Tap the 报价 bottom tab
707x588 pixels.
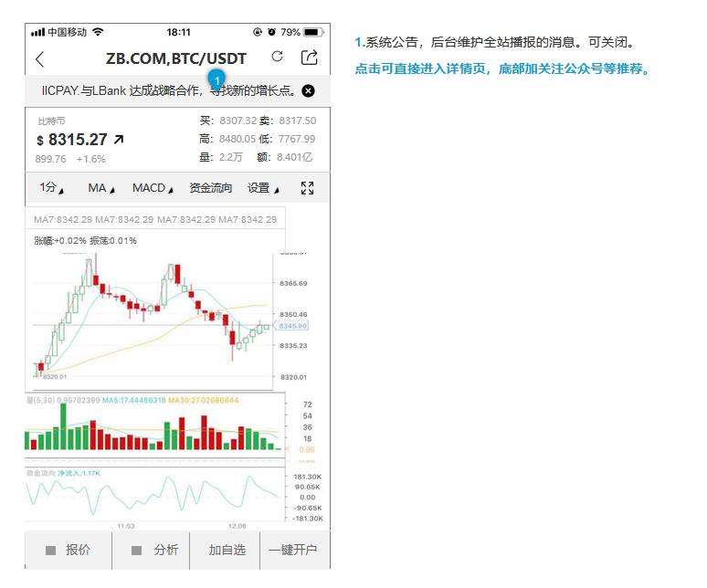click(69, 550)
